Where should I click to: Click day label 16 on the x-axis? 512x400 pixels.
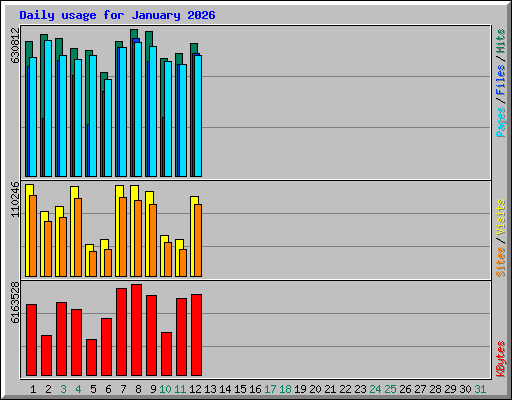(x=255, y=389)
